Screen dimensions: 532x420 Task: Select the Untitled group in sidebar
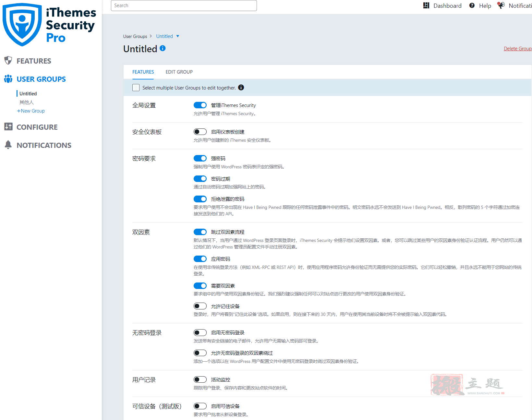[28, 93]
